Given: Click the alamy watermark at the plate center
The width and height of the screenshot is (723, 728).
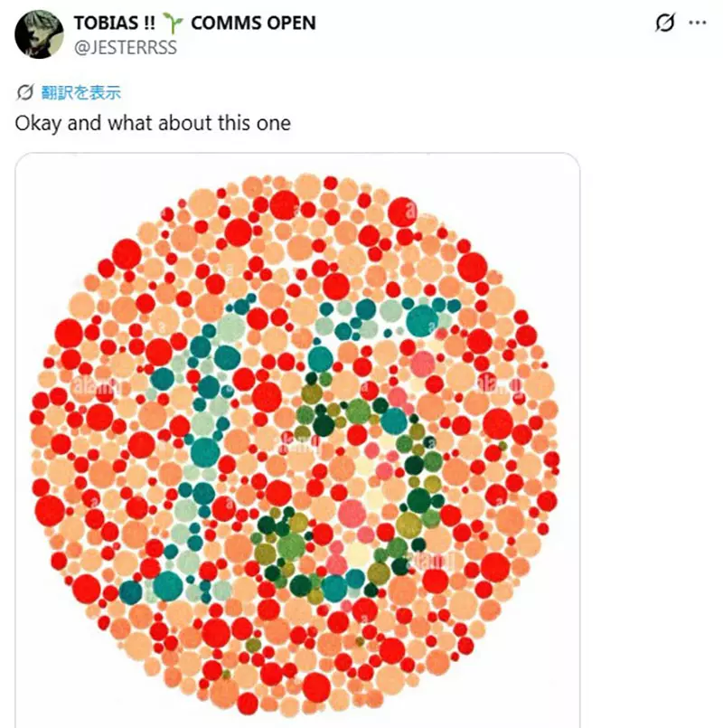Looking at the screenshot, I should (298, 444).
